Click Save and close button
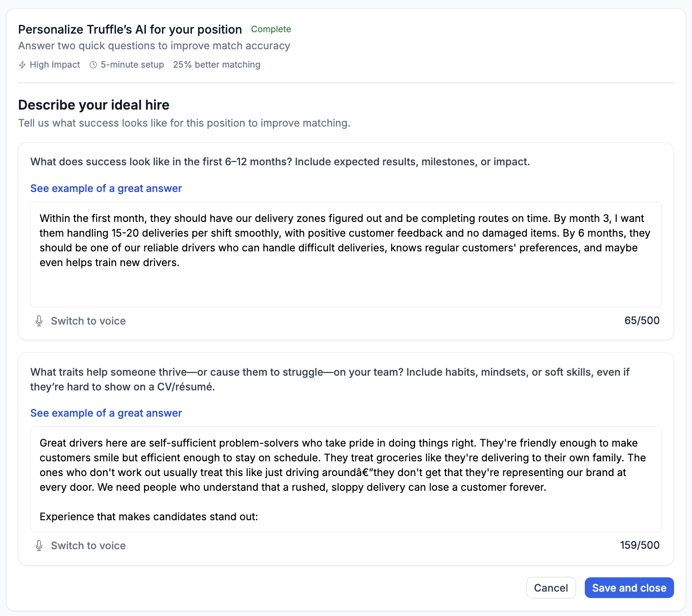 pos(629,588)
